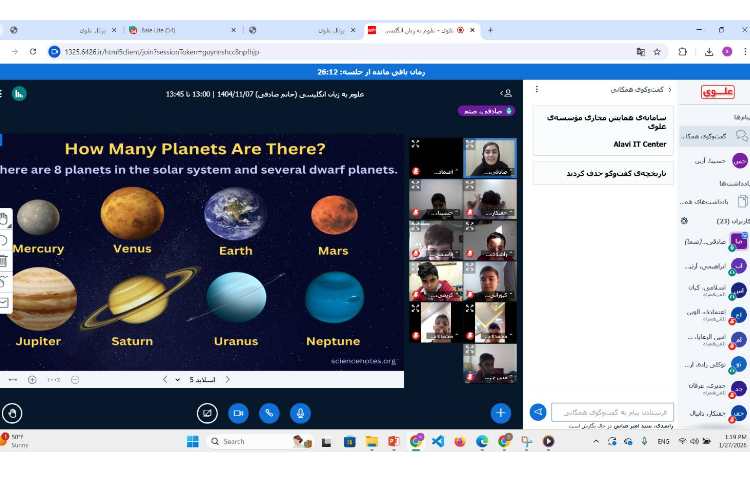Click the presenter's webcam thumbnail

pos(490,158)
